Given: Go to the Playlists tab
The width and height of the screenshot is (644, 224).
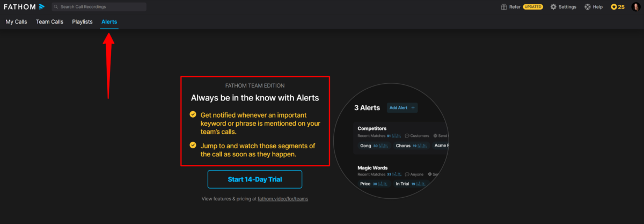Looking at the screenshot, I should tap(82, 22).
